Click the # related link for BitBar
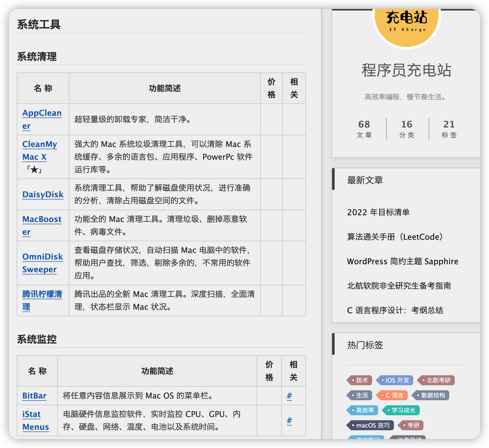 click(289, 396)
